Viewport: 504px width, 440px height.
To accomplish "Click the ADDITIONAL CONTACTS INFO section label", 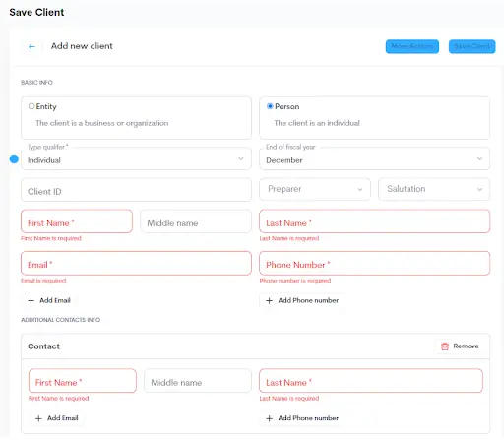I will (61, 320).
